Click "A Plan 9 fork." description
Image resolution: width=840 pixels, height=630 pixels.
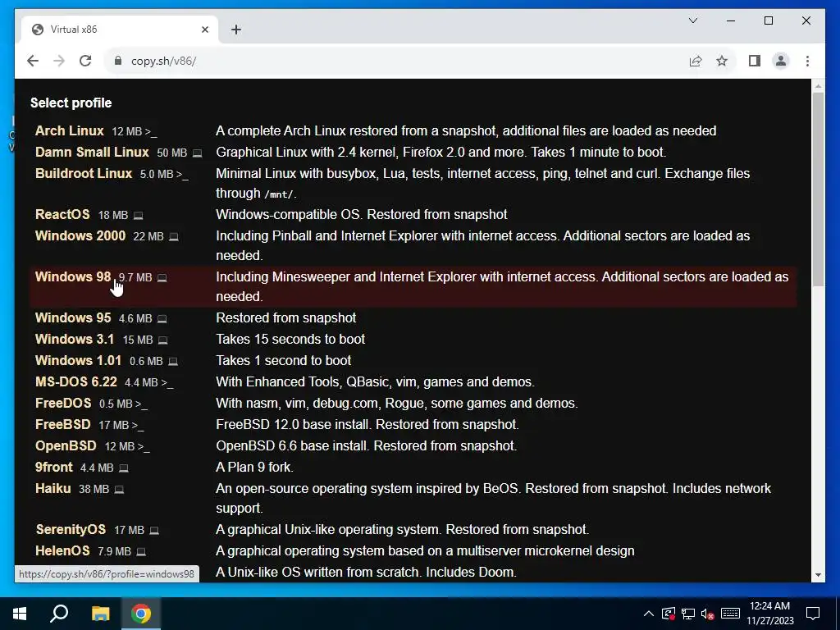point(254,467)
